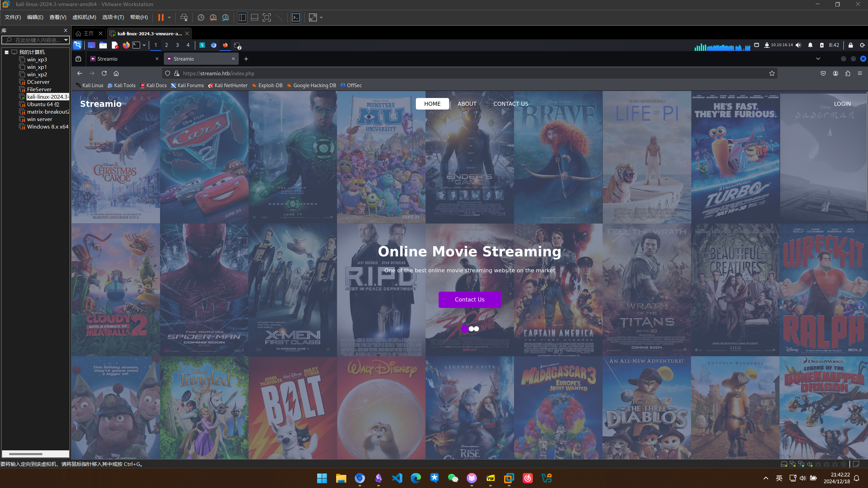The height and width of the screenshot is (488, 868).
Task: Click the Kali dragon menu icon
Action: [x=77, y=45]
